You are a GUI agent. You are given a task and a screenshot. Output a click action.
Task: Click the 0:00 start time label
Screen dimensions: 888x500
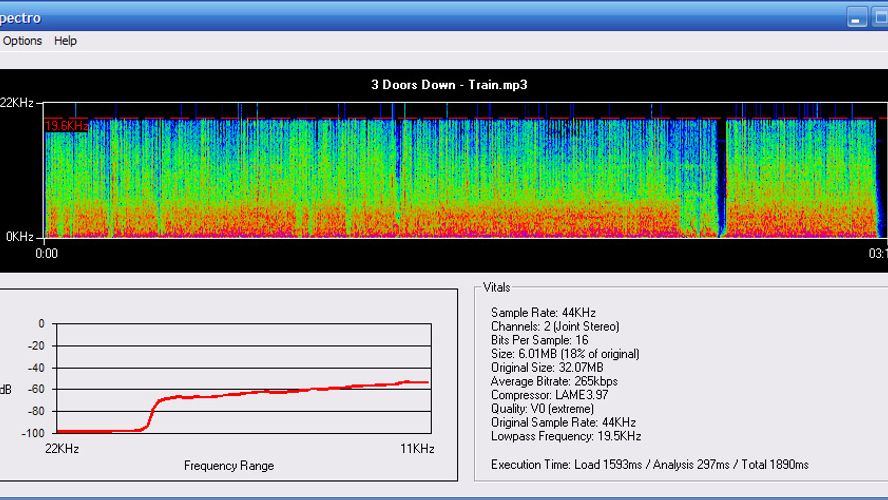coord(46,254)
